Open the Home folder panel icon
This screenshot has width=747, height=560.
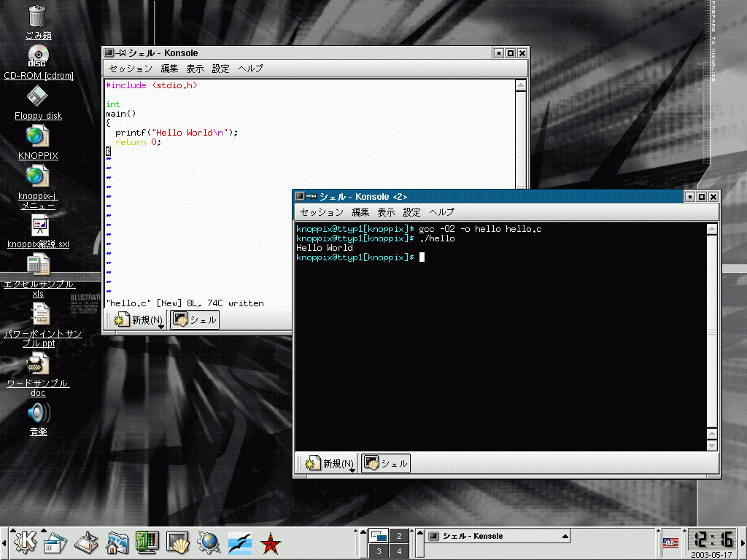pyautogui.click(x=117, y=542)
